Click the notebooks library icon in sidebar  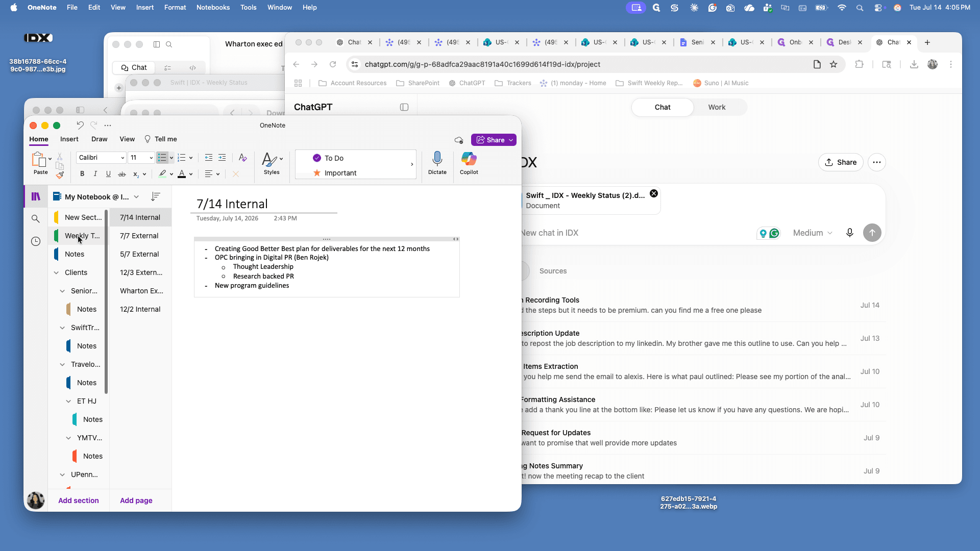36,196
